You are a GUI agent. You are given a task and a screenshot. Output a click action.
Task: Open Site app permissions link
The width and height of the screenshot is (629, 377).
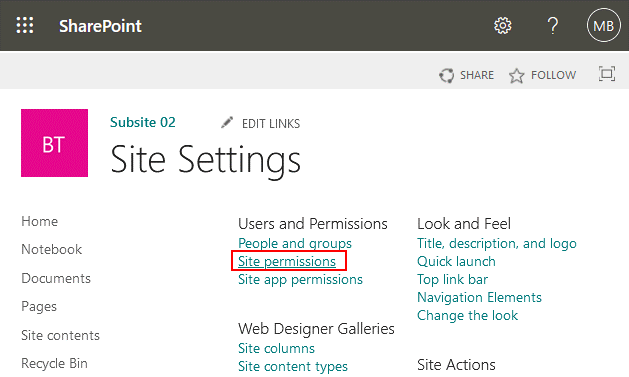click(x=300, y=280)
